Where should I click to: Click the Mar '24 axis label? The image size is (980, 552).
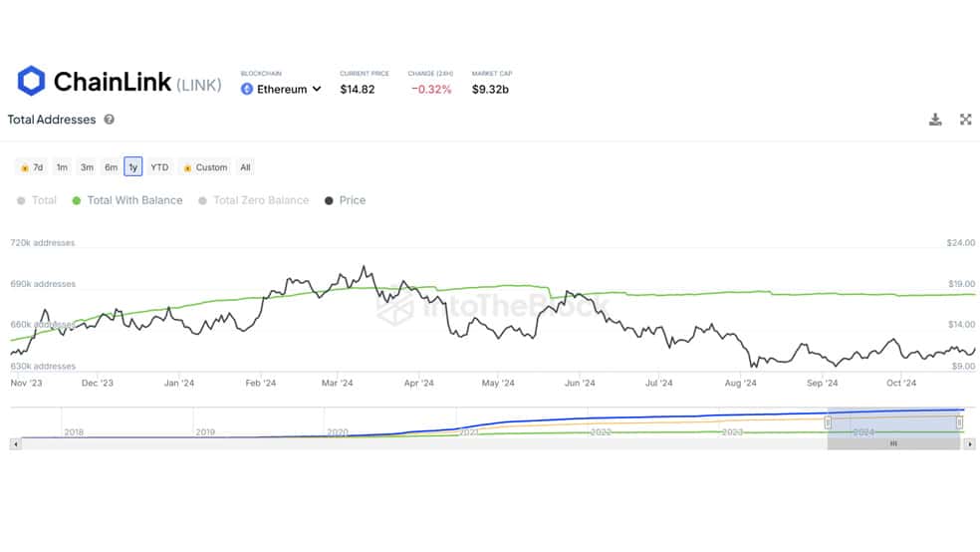(337, 383)
